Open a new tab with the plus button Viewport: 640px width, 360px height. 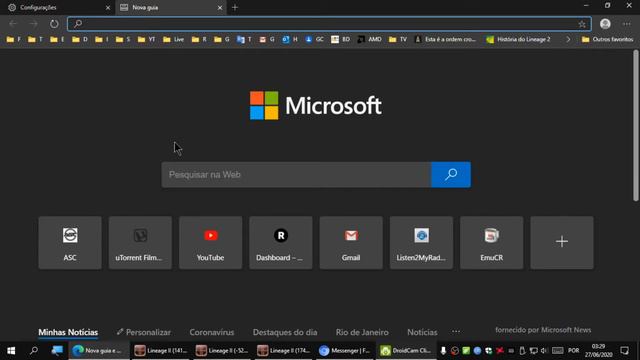[x=235, y=7]
